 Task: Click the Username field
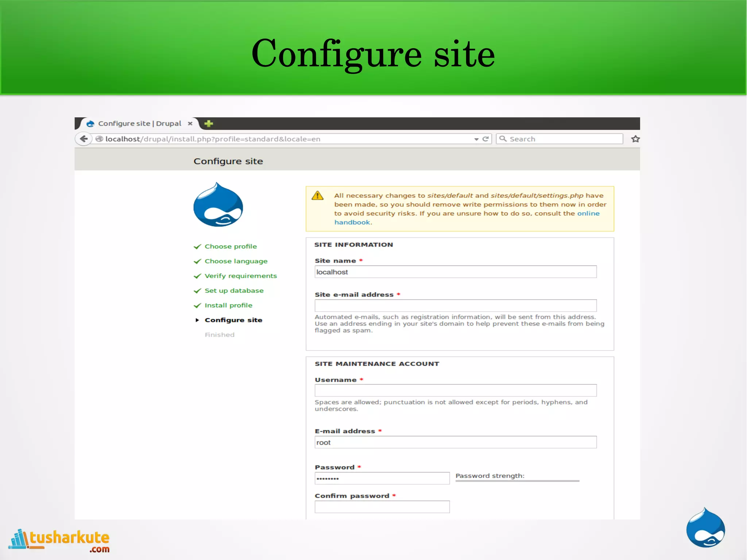(456, 390)
